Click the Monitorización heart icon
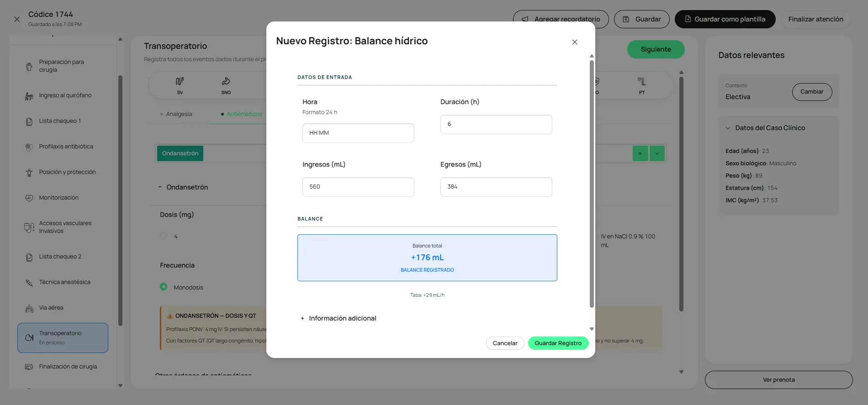This screenshot has width=868, height=405. (x=29, y=198)
